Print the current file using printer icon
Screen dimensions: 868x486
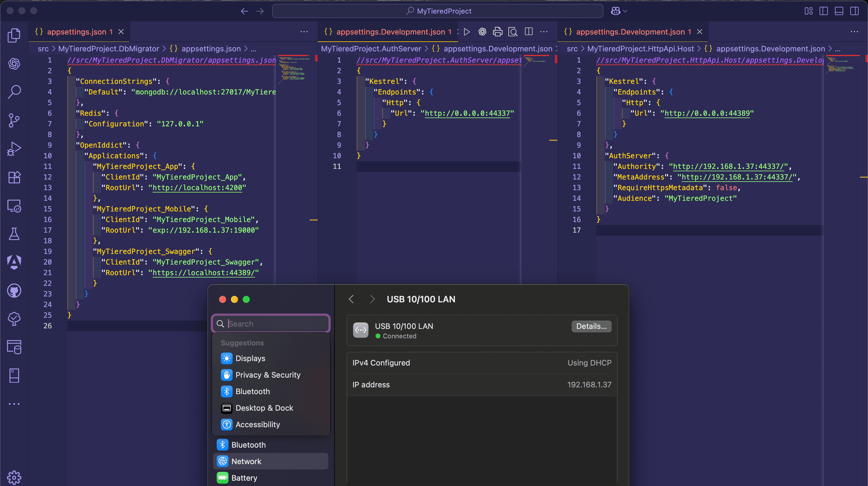pos(498,32)
